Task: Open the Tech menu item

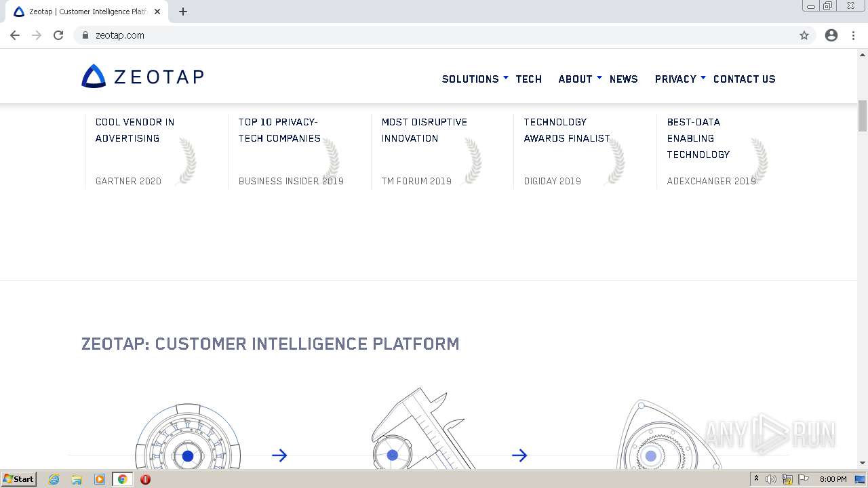Action: (x=528, y=79)
